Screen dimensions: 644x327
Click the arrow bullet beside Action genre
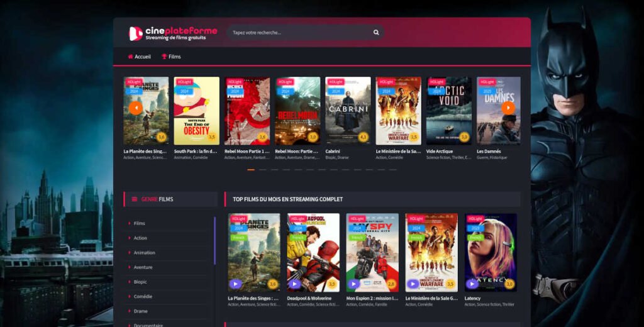pos(130,238)
